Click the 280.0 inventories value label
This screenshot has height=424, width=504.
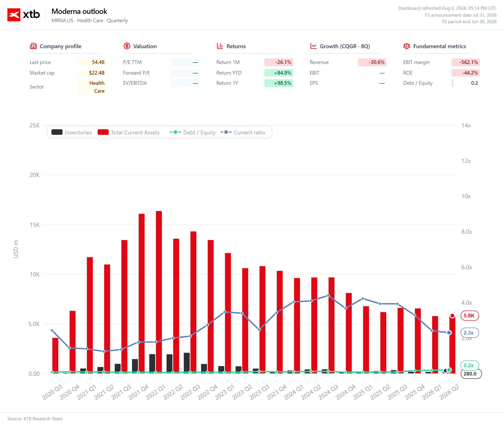pyautogui.click(x=471, y=374)
